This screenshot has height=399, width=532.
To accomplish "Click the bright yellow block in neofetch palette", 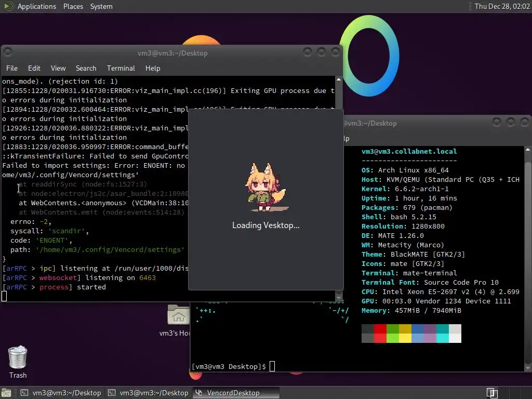I will [x=405, y=338].
